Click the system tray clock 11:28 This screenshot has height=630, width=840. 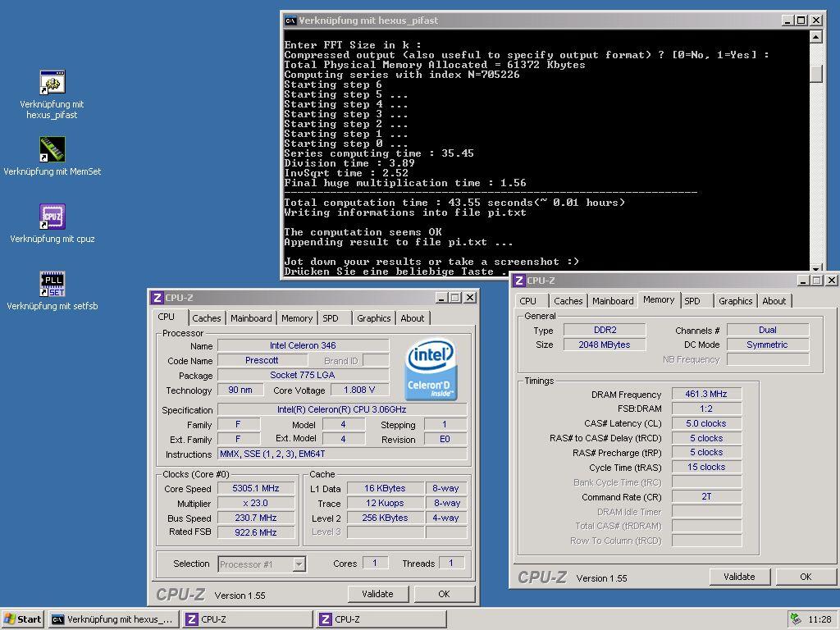819,619
